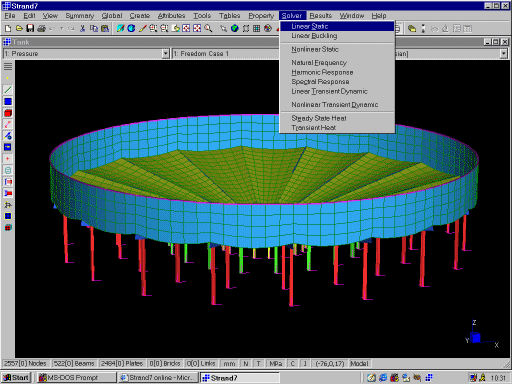
Task: Toggle link display using pink line icon
Action: coord(8,124)
